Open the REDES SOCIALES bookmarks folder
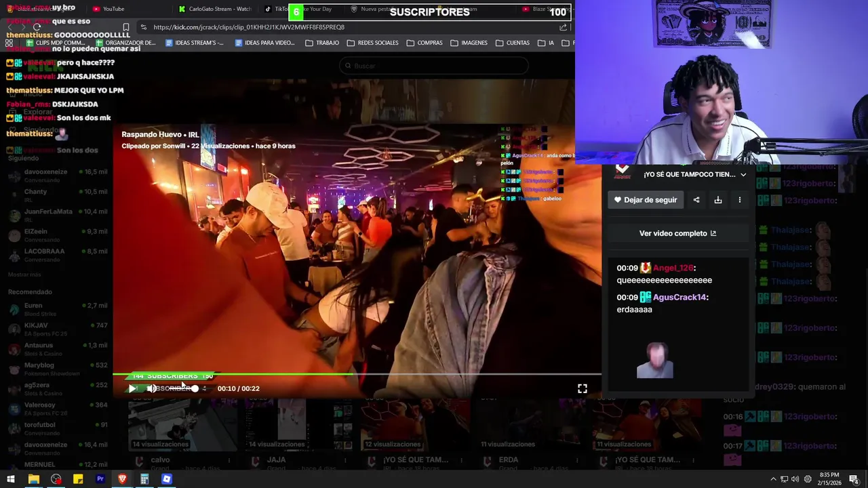 372,43
